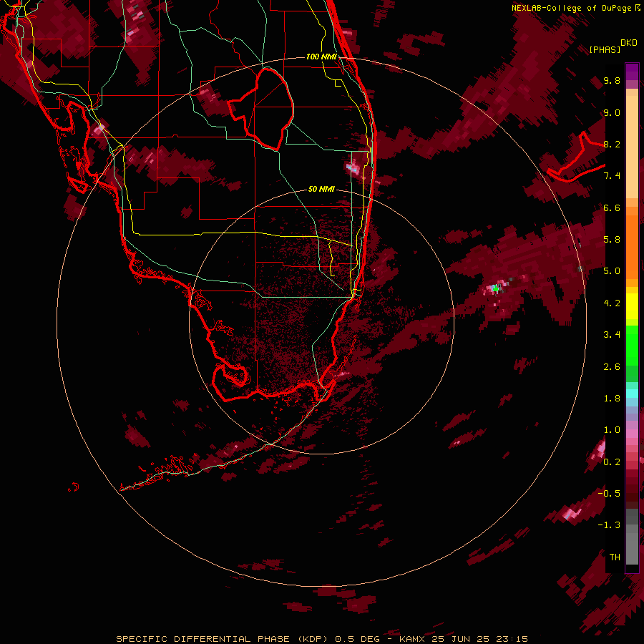Click the 1.0 value on the color scale
Image resolution: width=644 pixels, height=644 pixels.
[x=612, y=430]
